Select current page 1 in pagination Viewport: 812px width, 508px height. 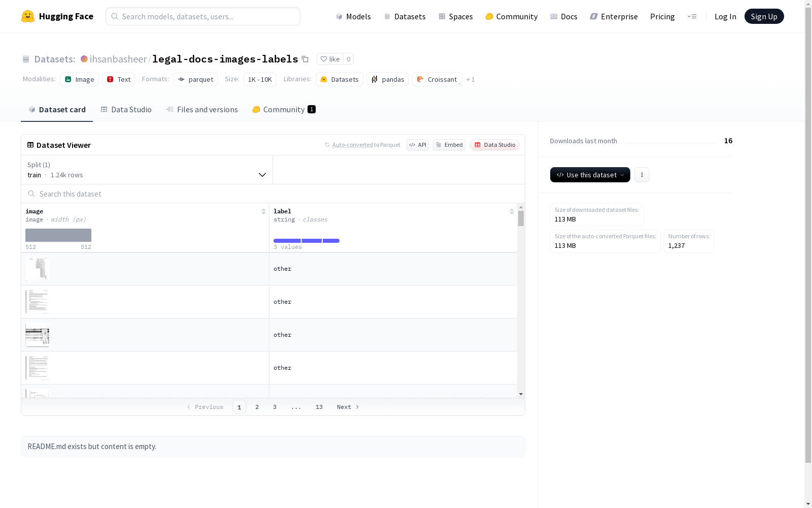click(x=239, y=407)
